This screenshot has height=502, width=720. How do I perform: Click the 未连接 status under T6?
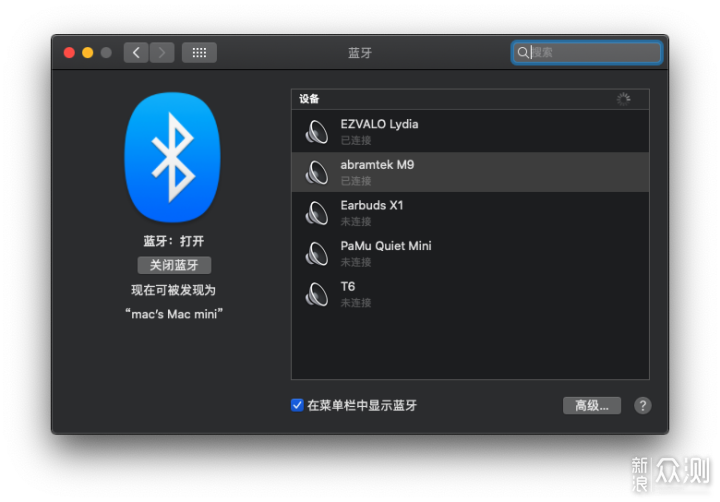coord(356,303)
